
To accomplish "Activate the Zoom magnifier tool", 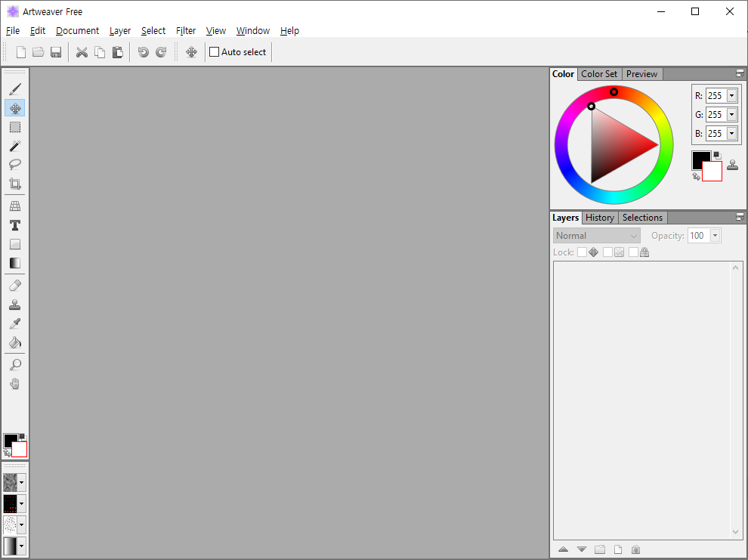I will 15,364.
